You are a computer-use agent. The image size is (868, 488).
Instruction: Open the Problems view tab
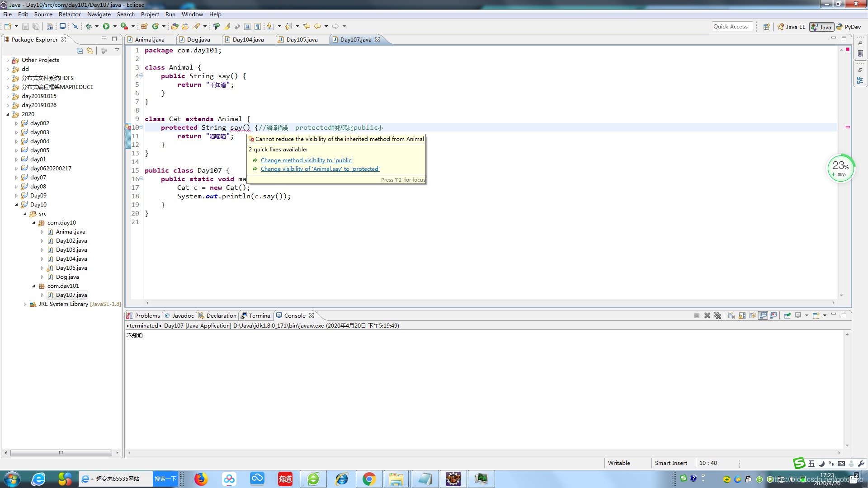143,316
